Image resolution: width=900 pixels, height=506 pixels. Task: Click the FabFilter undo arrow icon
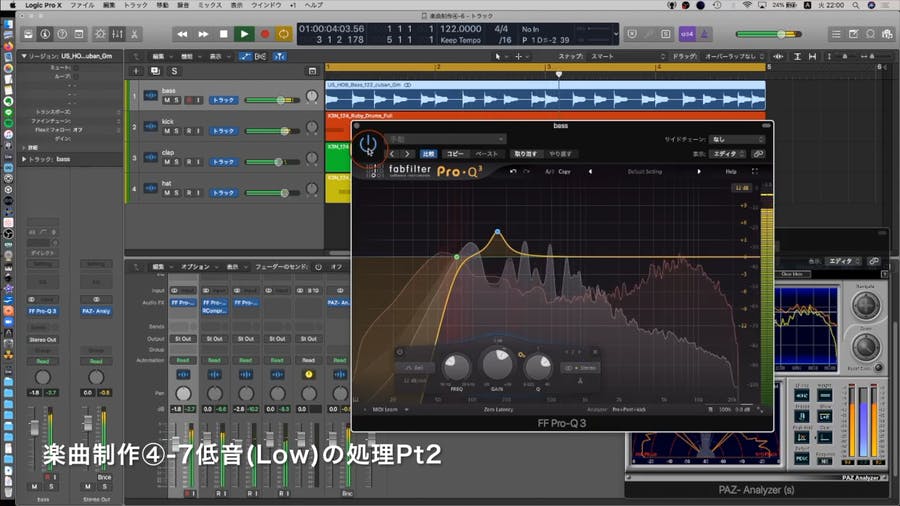pyautogui.click(x=513, y=172)
